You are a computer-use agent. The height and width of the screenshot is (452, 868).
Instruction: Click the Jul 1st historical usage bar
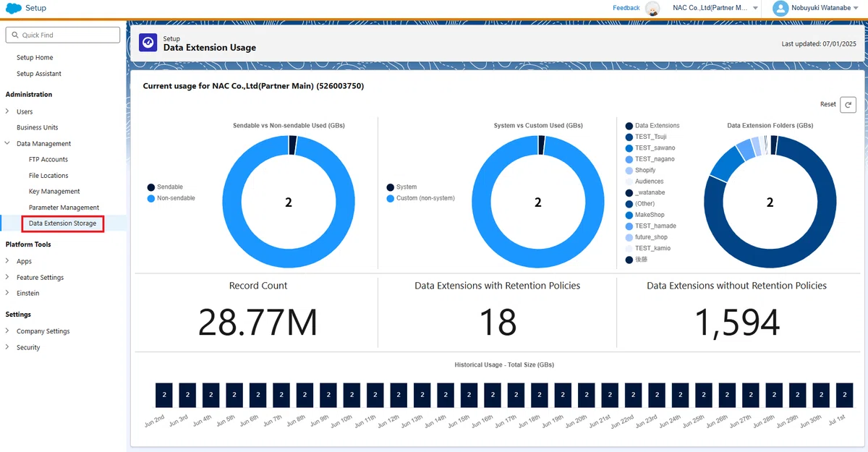(844, 396)
